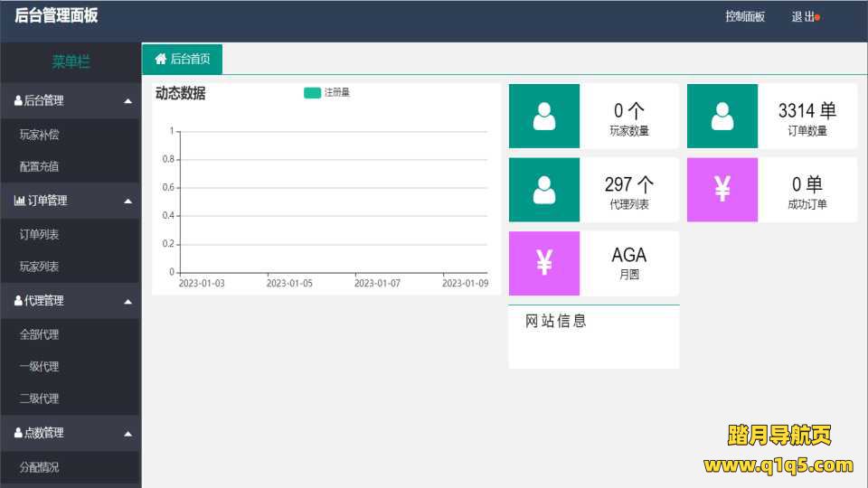The width and height of the screenshot is (868, 488).
Task: Click the bar chart icon beside 订单管理
Action: 19,201
